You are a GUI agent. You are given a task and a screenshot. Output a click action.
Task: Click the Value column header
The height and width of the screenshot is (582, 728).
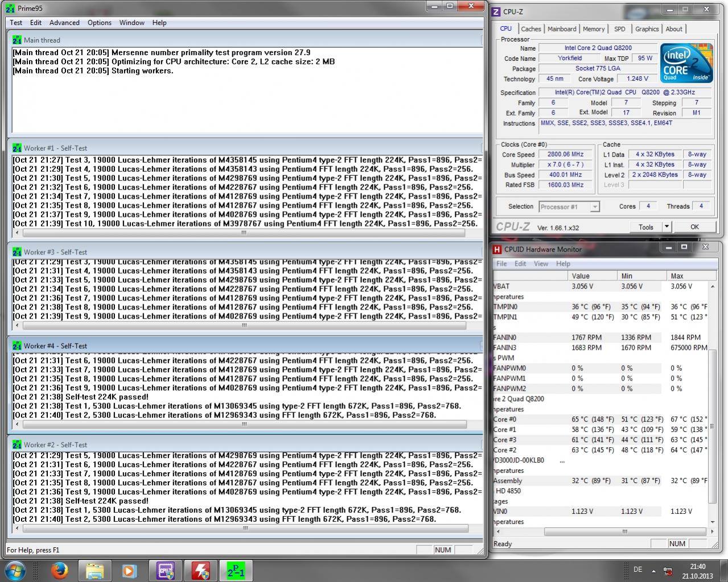click(593, 276)
